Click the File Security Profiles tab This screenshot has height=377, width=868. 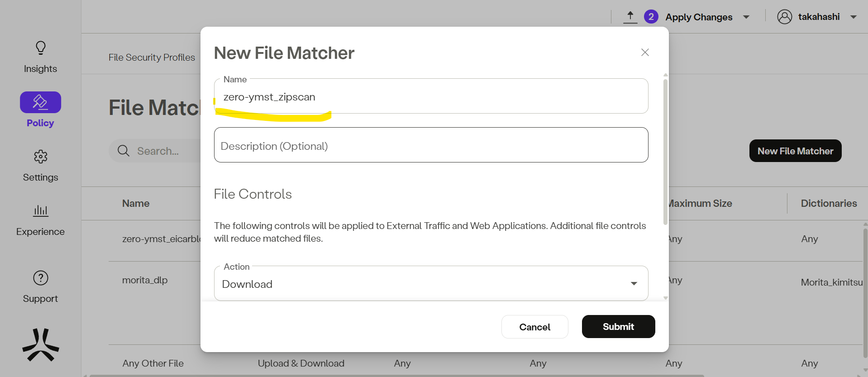[x=152, y=57]
